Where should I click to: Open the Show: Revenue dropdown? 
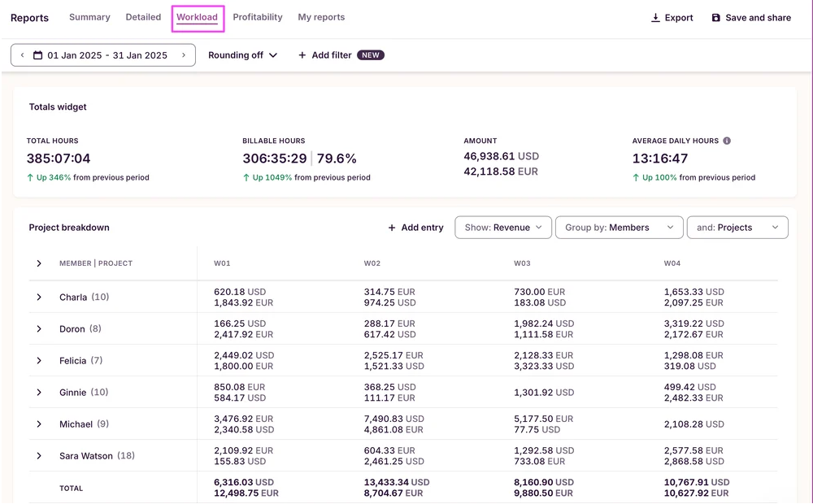(503, 228)
